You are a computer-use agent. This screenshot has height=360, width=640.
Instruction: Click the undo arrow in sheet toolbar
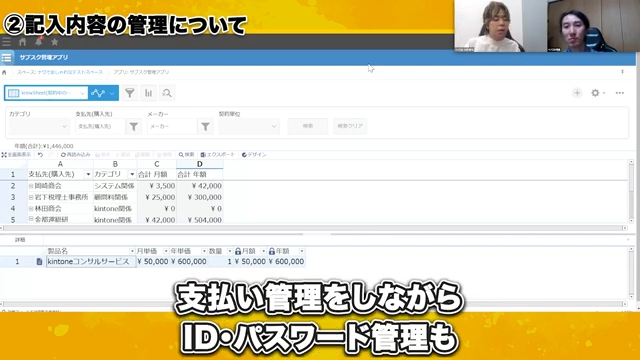[x=40, y=155]
